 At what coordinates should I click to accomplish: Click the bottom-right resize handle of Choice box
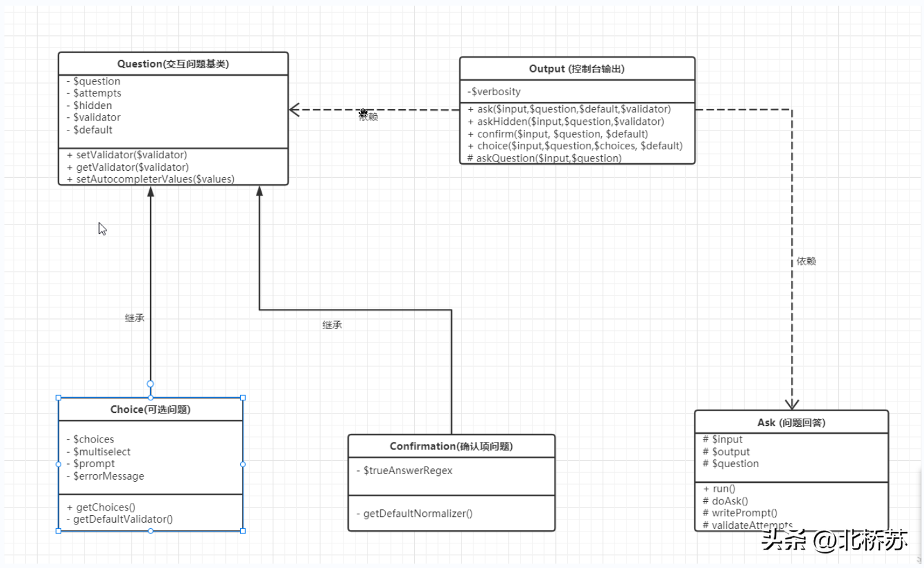(x=243, y=531)
